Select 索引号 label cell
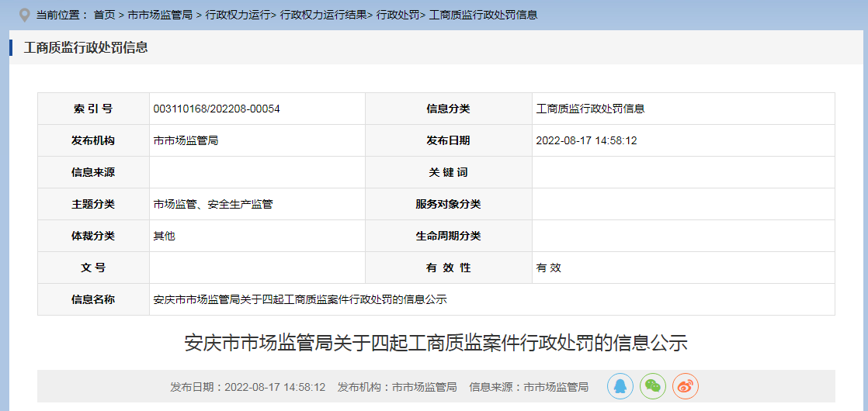 click(93, 109)
